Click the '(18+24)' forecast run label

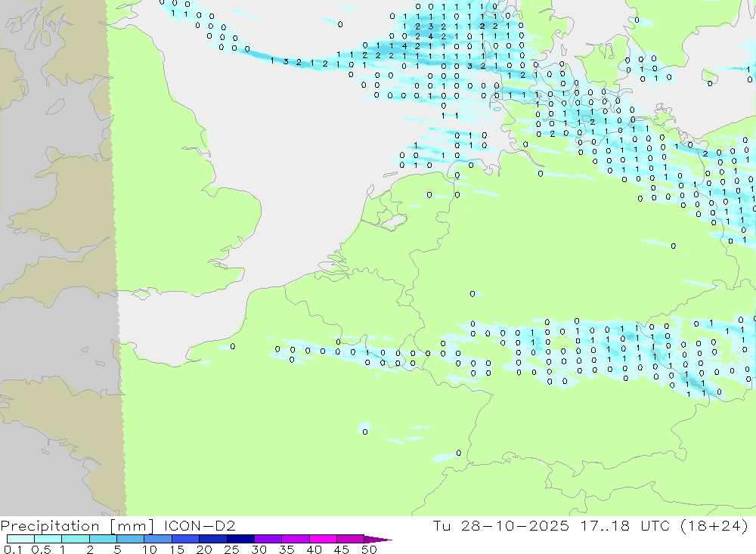pos(714,525)
